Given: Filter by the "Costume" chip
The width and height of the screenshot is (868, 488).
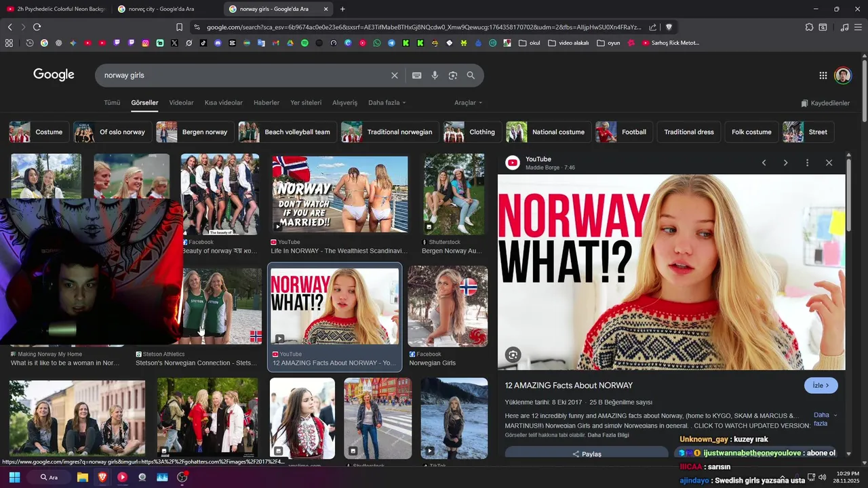Looking at the screenshot, I should (39, 132).
